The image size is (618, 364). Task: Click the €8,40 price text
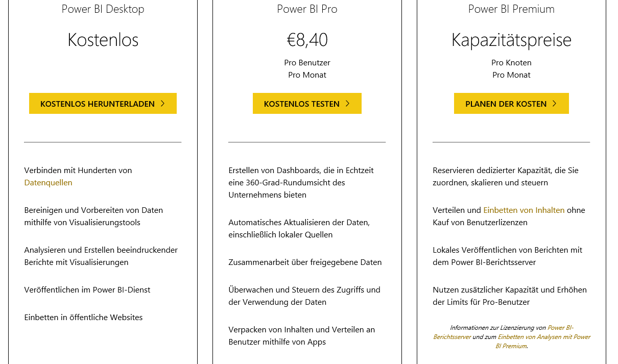coord(307,40)
